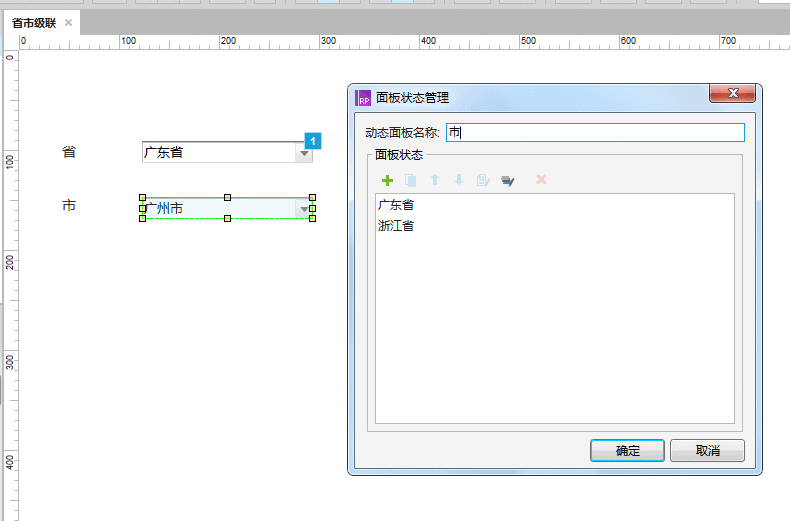
Task: Select the 市 label on canvas
Action: (x=69, y=205)
